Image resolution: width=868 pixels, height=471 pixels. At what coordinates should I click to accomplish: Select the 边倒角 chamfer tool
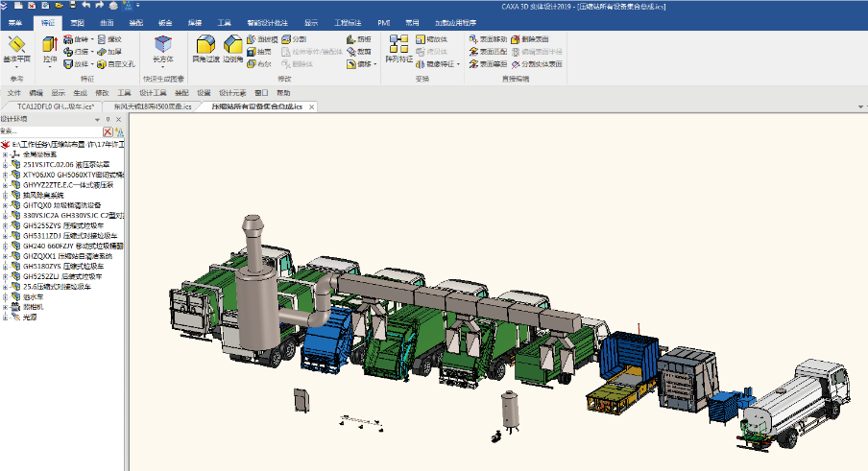[232, 45]
